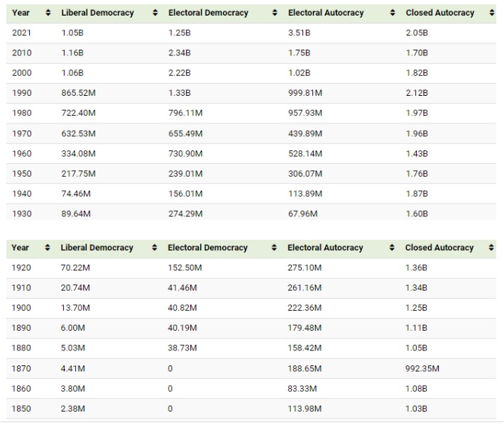Sort lower table by Electoral Democracy using arrows
Viewport: 504px width, 430px height.
[275, 248]
